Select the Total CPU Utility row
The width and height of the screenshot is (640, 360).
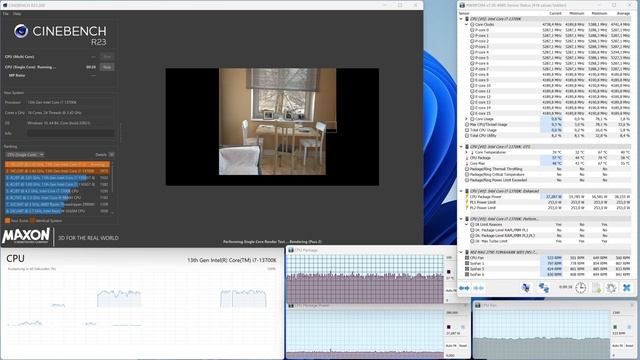point(545,136)
